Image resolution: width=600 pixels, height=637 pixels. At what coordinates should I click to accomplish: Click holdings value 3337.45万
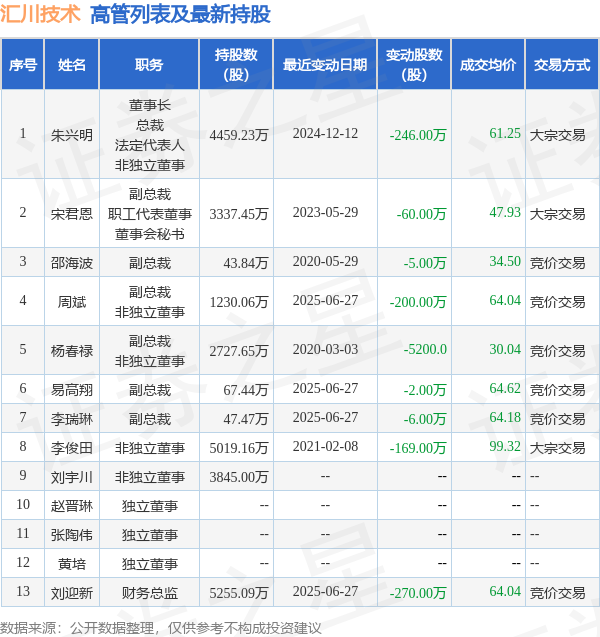239,214
